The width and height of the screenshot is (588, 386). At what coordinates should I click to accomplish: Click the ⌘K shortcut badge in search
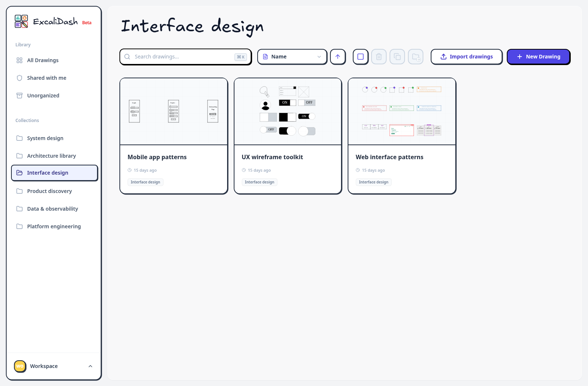pyautogui.click(x=241, y=57)
